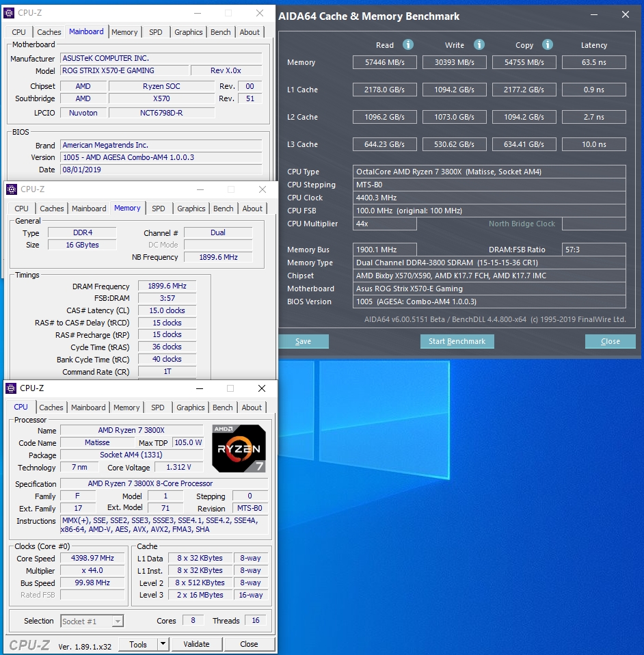Screen dimensions: 644x655
Task: Open Bench tab in the Memory window
Action: point(224,209)
